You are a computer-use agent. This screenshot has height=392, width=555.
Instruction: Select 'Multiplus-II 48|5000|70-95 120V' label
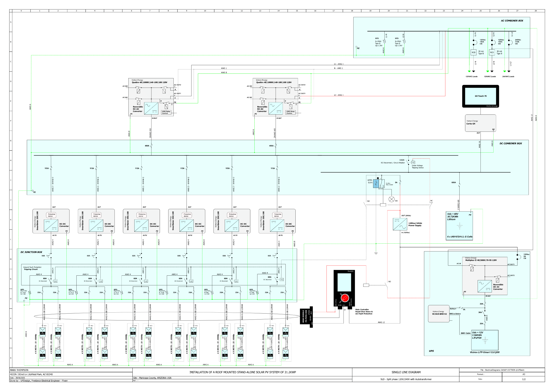(x=481, y=260)
